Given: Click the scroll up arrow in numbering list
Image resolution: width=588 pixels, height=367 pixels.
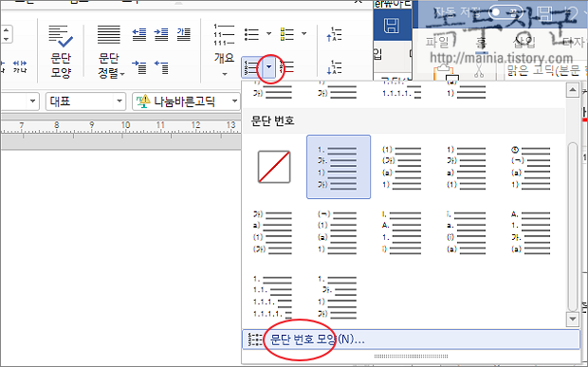Looking at the screenshot, I should click(x=572, y=90).
